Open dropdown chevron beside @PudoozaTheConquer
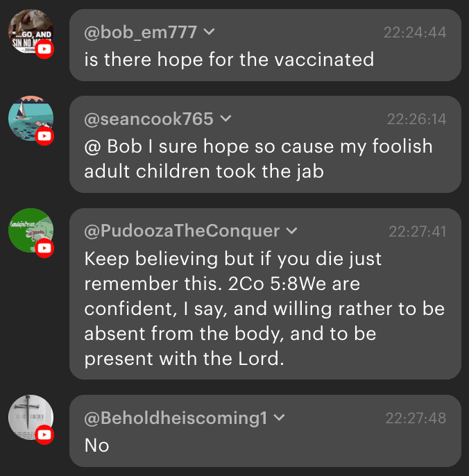Screen dimensions: 469x476 pyautogui.click(x=292, y=231)
